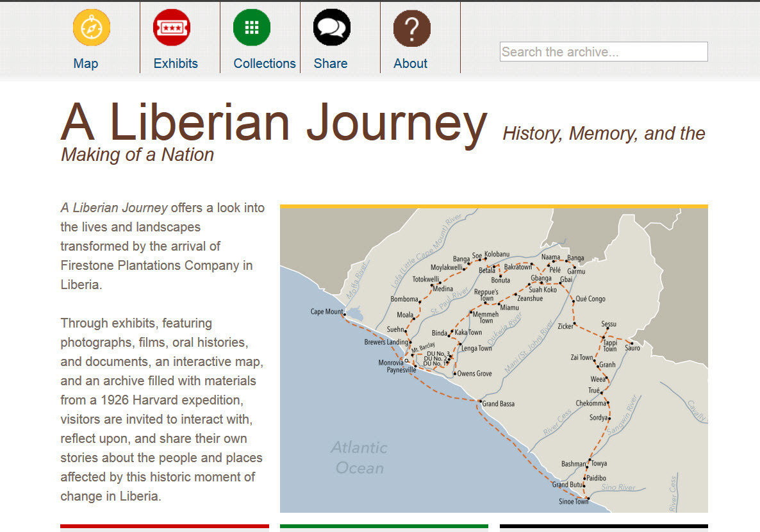Visit the About text link
760x532 pixels.
click(x=411, y=63)
